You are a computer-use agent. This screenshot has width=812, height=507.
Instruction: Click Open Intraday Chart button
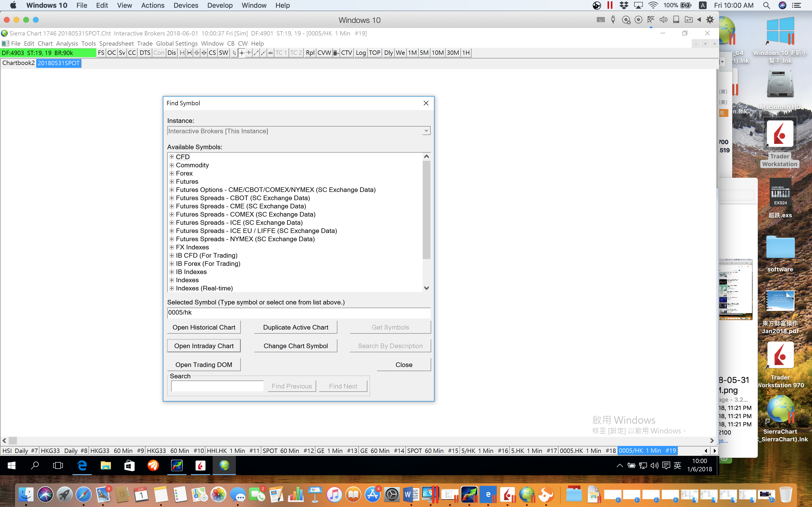point(204,346)
